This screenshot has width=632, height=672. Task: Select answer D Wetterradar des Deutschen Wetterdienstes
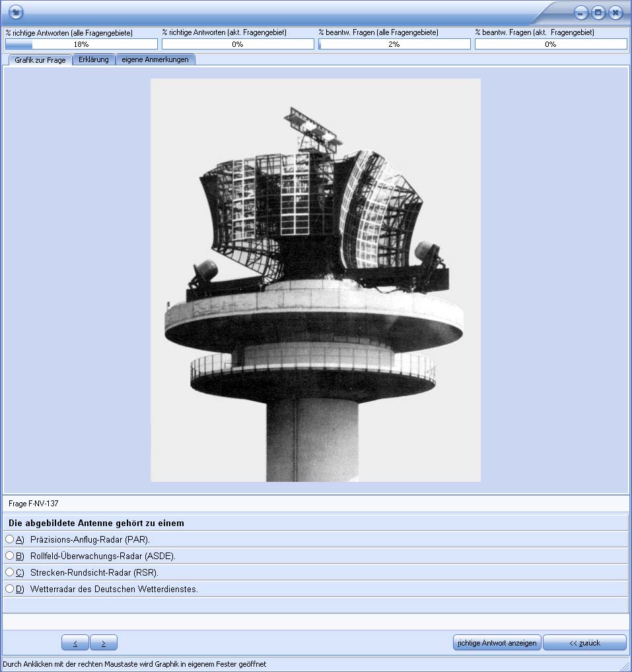(x=9, y=589)
